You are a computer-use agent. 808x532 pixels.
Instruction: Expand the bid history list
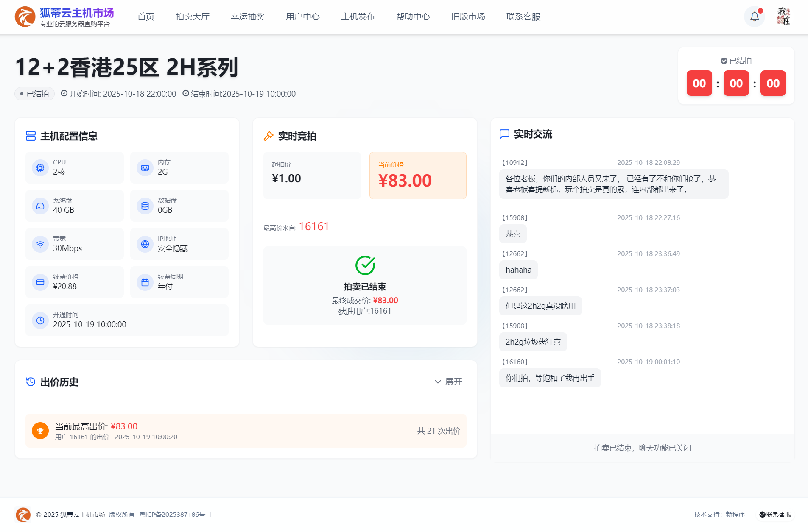pos(448,382)
